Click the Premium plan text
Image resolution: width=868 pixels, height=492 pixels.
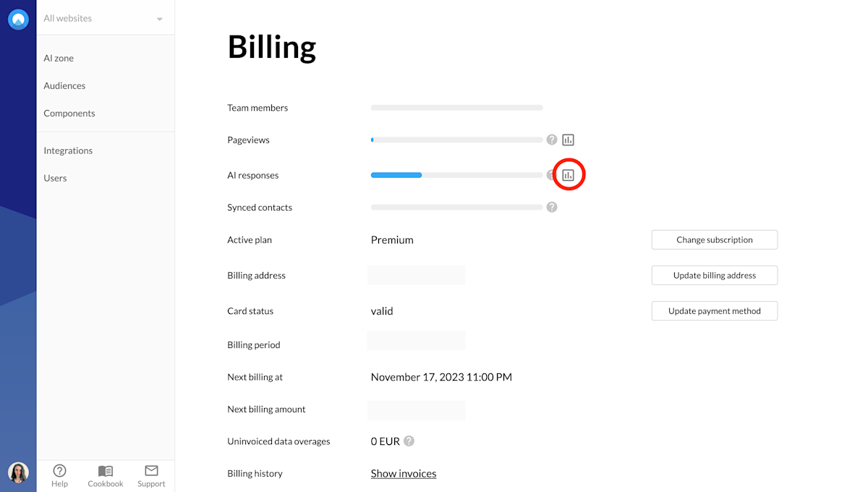[x=392, y=239]
